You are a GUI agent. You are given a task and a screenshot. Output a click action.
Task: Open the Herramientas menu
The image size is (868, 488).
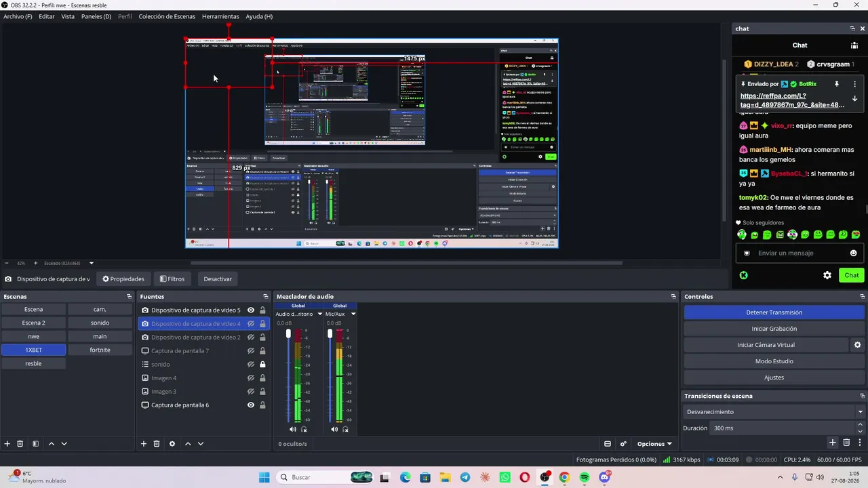pyautogui.click(x=220, y=16)
